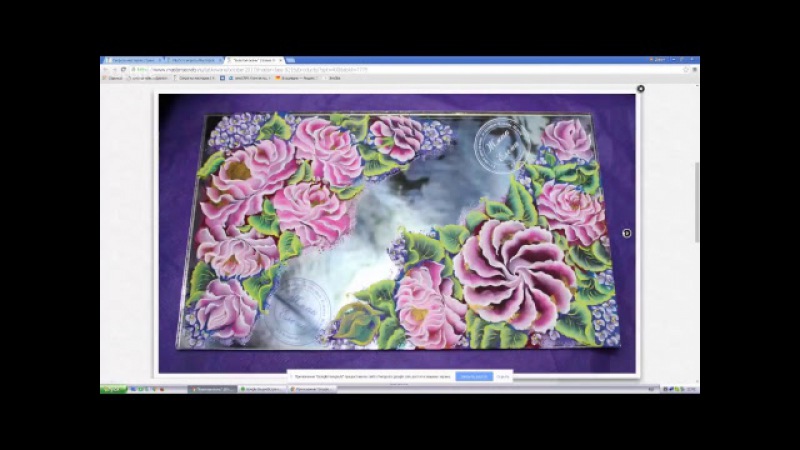Switch to the second browser tab

(x=196, y=60)
